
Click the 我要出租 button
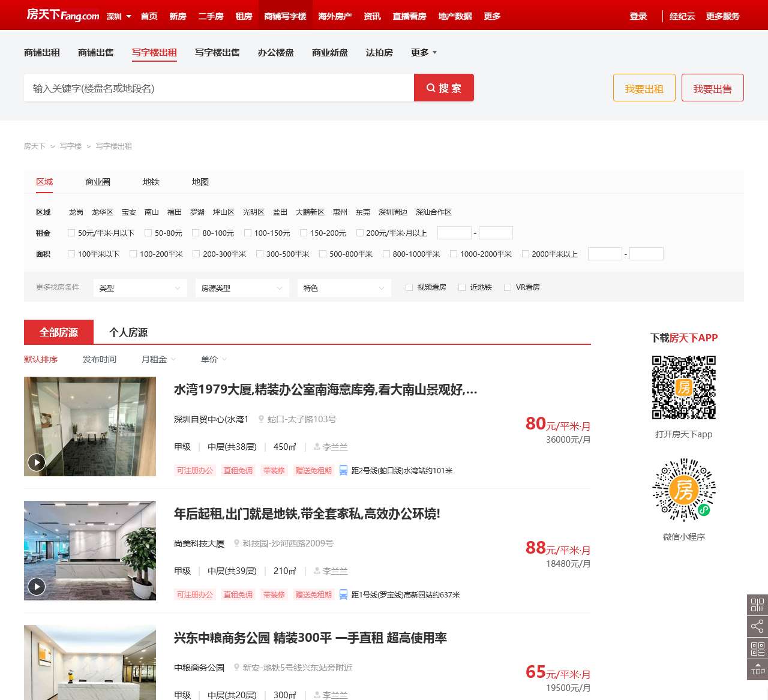(x=644, y=88)
